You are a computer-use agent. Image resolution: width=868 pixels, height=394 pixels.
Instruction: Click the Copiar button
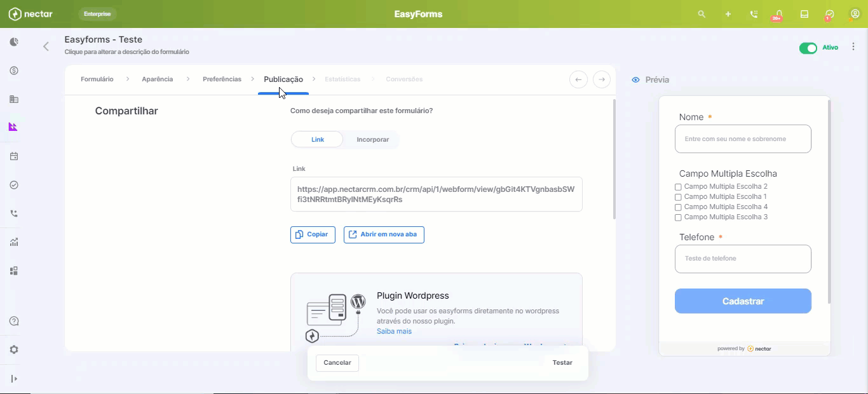pyautogui.click(x=313, y=234)
